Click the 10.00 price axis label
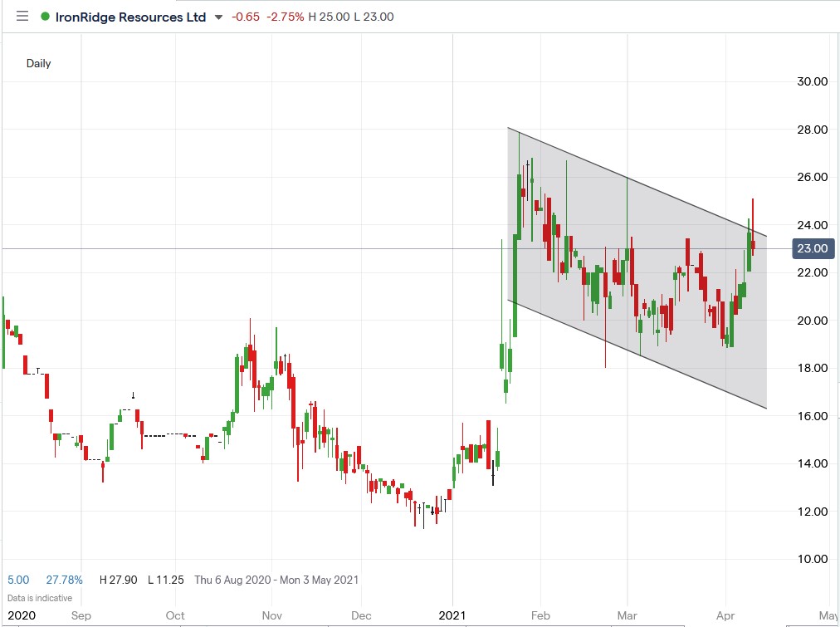Viewport: 840px width, 627px height. click(x=812, y=559)
